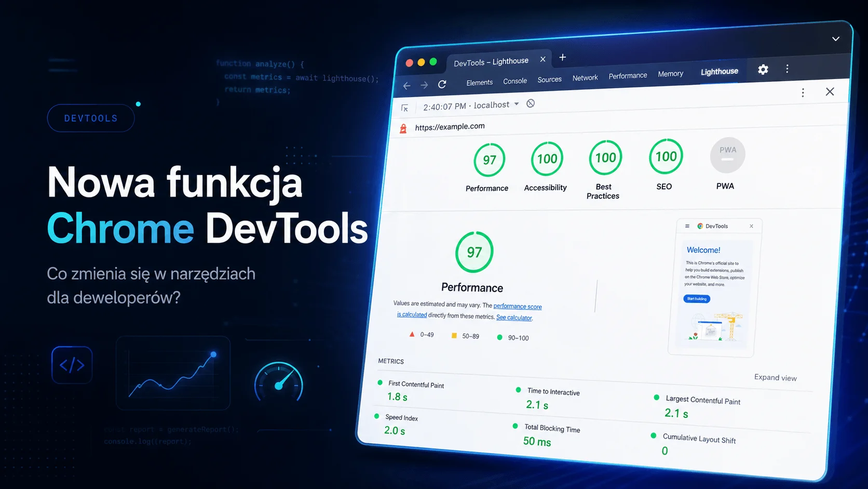Open the performance score link
Viewport: 868px width, 489px height.
coord(517,307)
